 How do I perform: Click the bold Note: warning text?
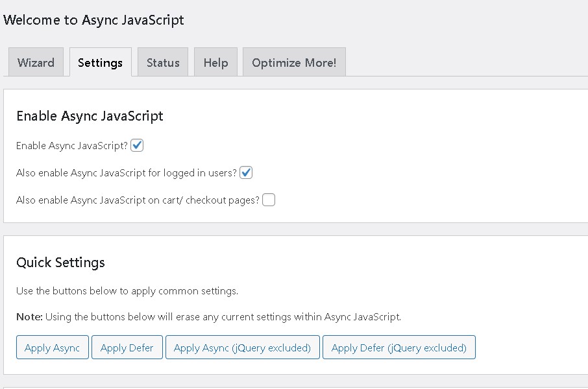[x=29, y=317]
